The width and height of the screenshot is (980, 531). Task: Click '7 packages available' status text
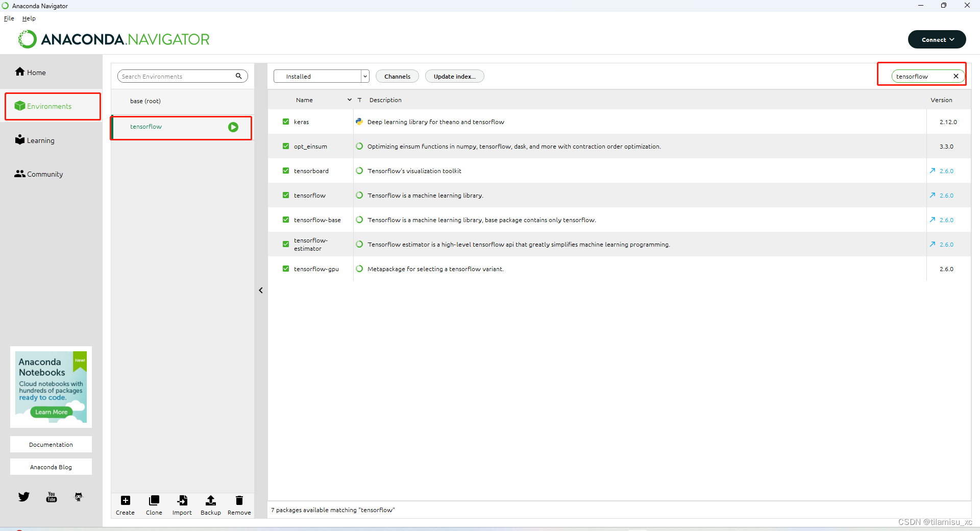[x=333, y=510]
